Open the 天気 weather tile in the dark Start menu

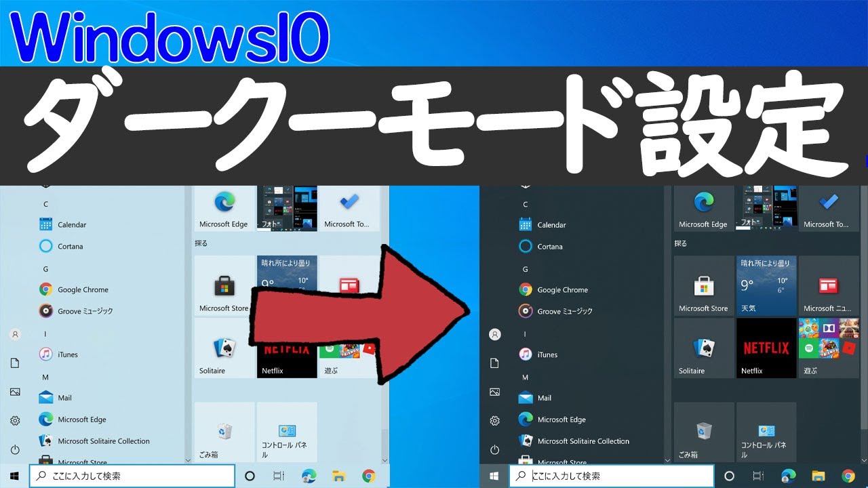point(766,285)
